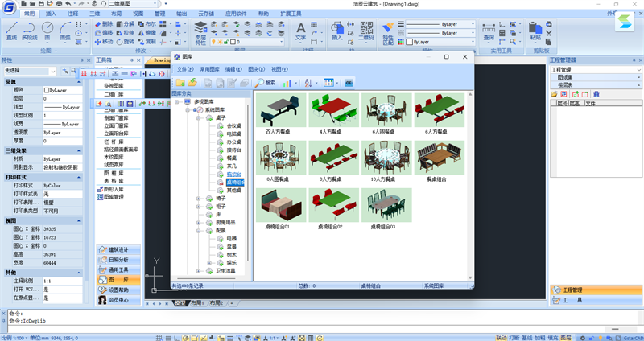Toggle 联动 in the status bar
The image size is (644, 341).
pyautogui.click(x=501, y=338)
